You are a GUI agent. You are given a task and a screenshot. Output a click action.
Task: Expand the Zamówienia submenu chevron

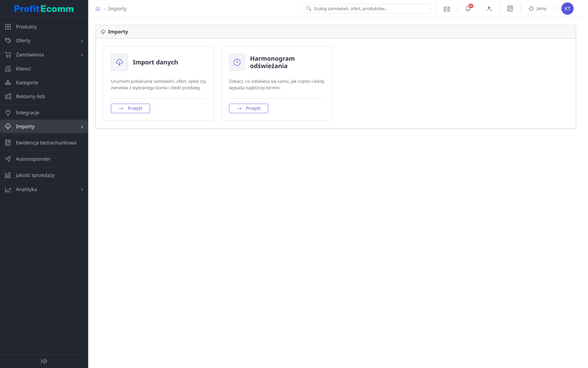click(82, 55)
